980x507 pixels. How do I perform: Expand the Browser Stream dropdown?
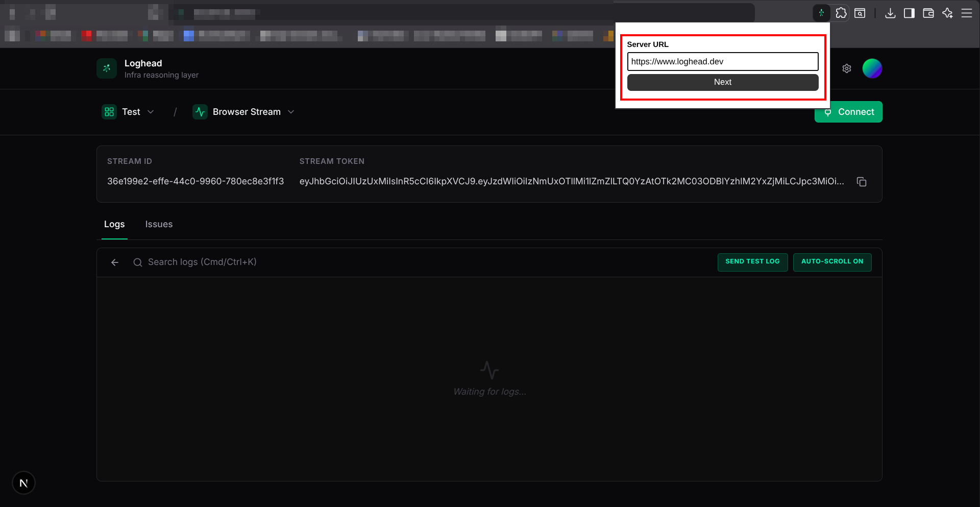(x=291, y=112)
